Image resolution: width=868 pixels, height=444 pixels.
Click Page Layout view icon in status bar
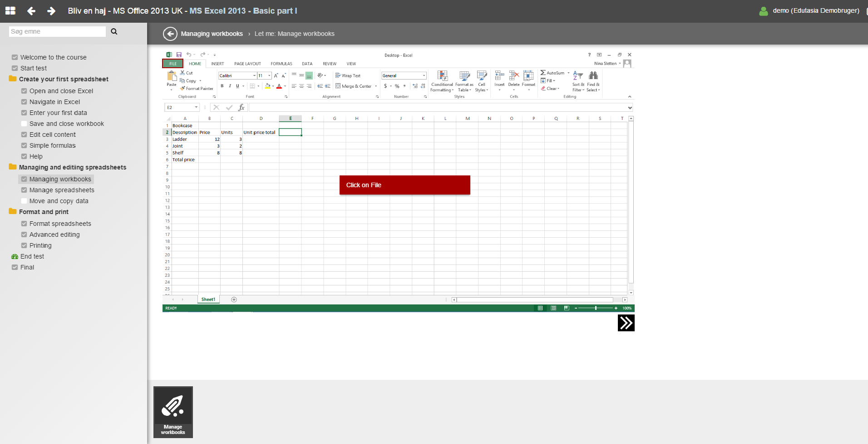pos(553,308)
